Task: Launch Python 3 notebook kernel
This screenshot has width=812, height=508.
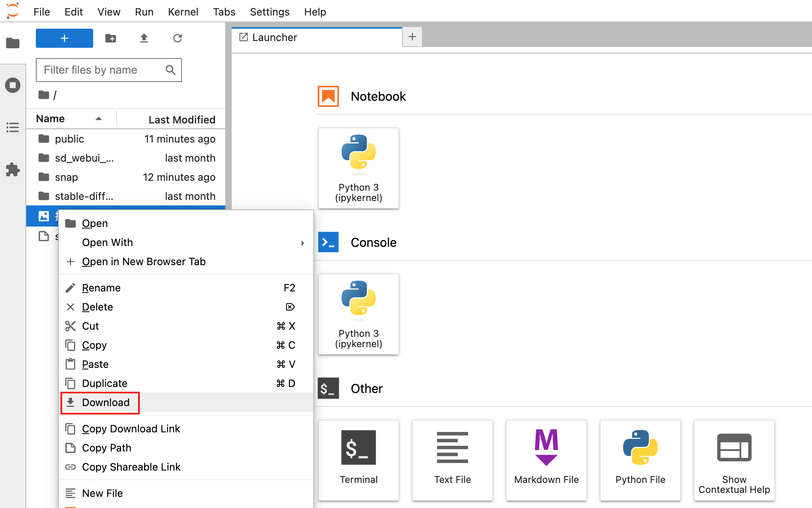Action: (x=358, y=168)
